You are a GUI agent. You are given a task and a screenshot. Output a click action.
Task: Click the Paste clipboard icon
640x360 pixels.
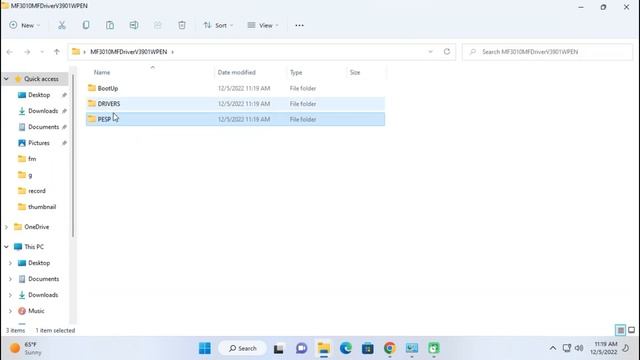(110, 25)
